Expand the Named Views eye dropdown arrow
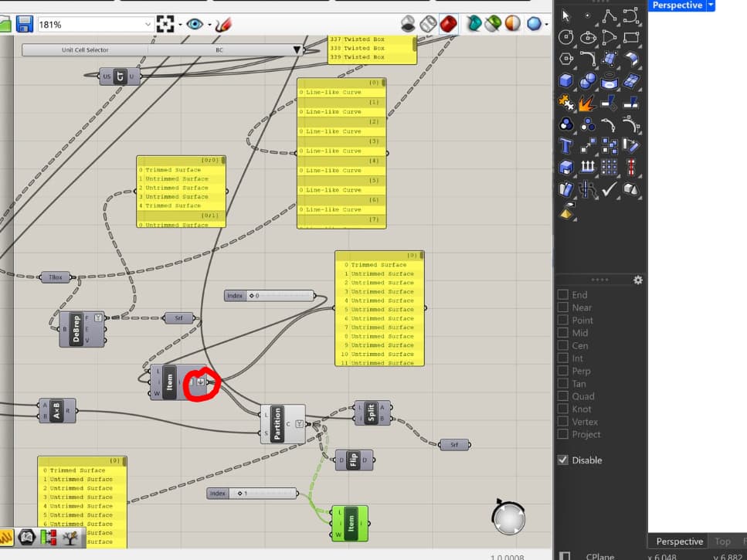 pos(209,24)
